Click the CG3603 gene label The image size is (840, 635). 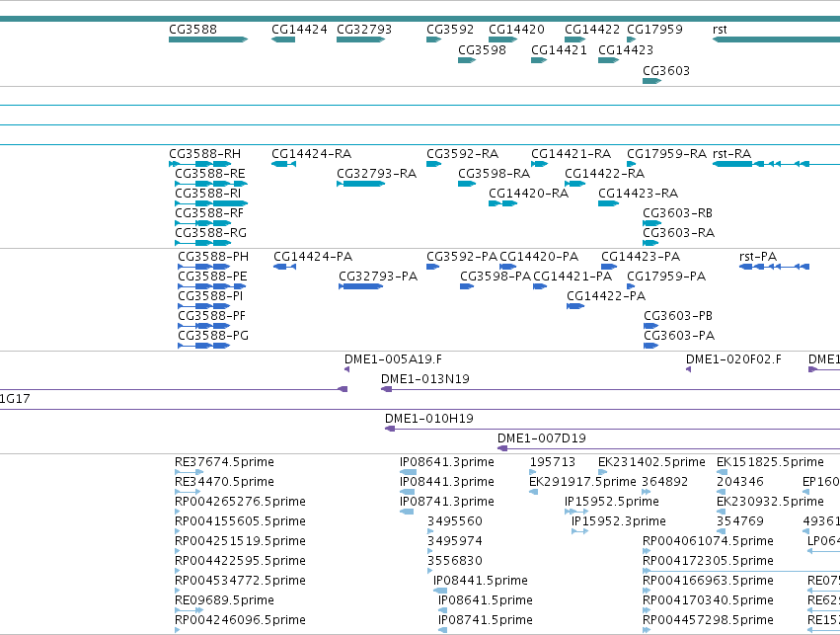(x=666, y=71)
